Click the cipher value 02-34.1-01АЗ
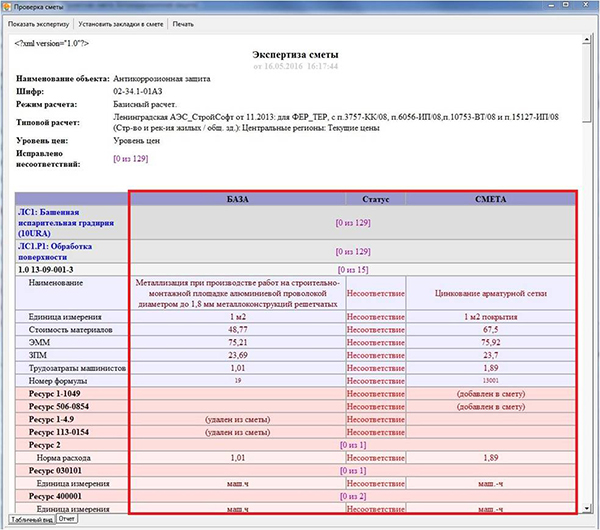Screen dimensions: 600x530 click(x=138, y=91)
